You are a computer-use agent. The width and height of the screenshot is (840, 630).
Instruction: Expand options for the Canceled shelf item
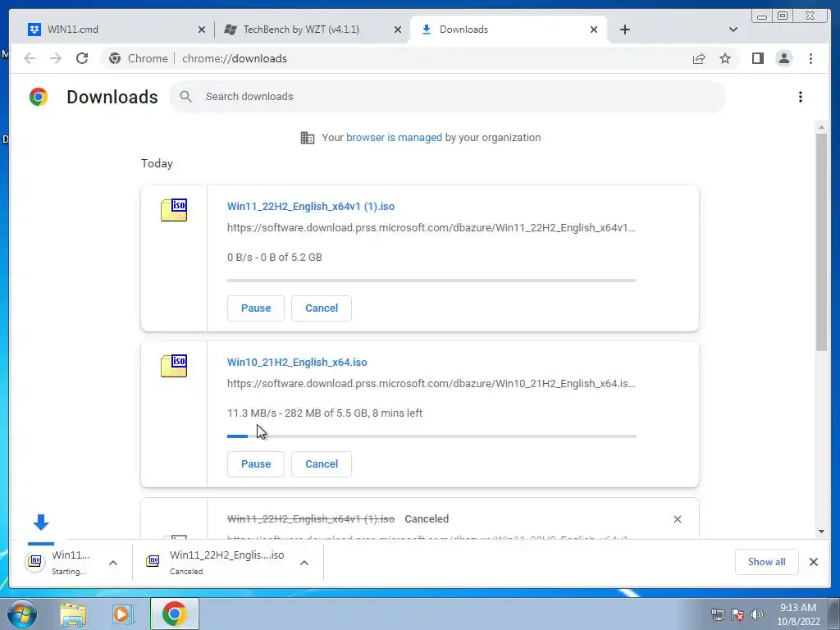point(304,563)
